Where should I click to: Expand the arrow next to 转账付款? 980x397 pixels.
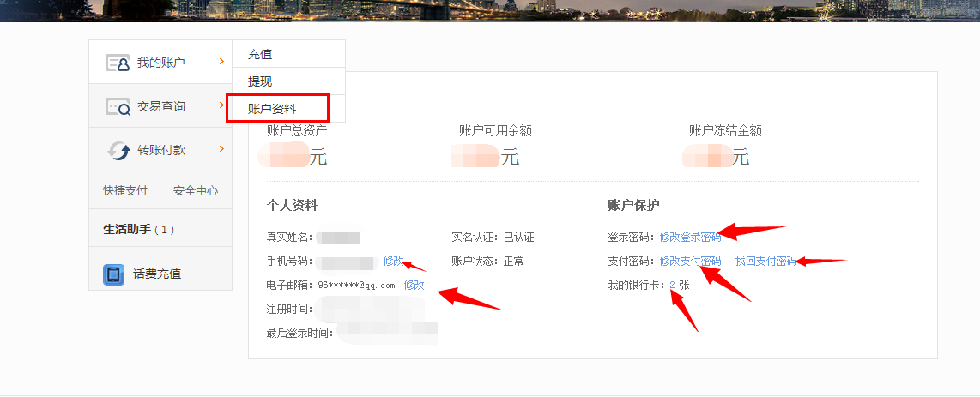coord(221,149)
